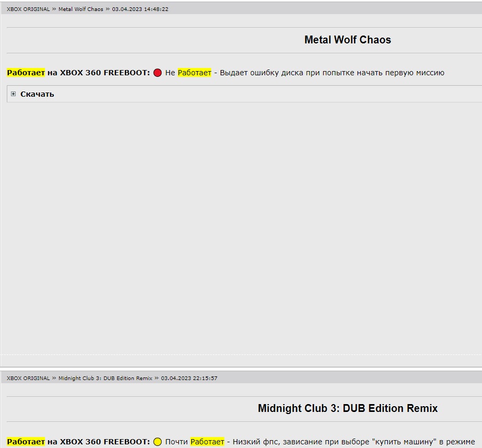482x448 pixels.
Task: Open XBOX ORIGINAL breadcrumb in Metal Wolf Chaos post
Action: 28,9
